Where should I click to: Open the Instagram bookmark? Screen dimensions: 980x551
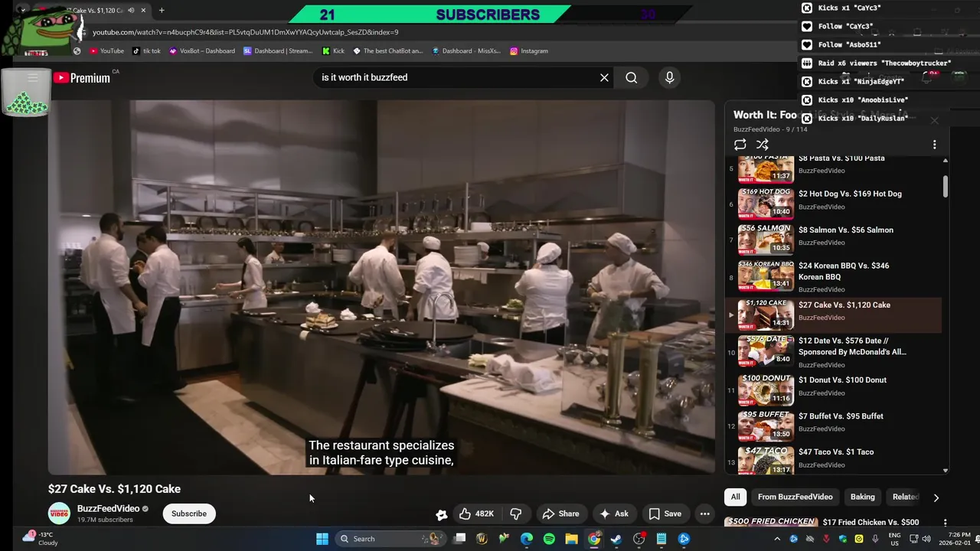tap(529, 51)
